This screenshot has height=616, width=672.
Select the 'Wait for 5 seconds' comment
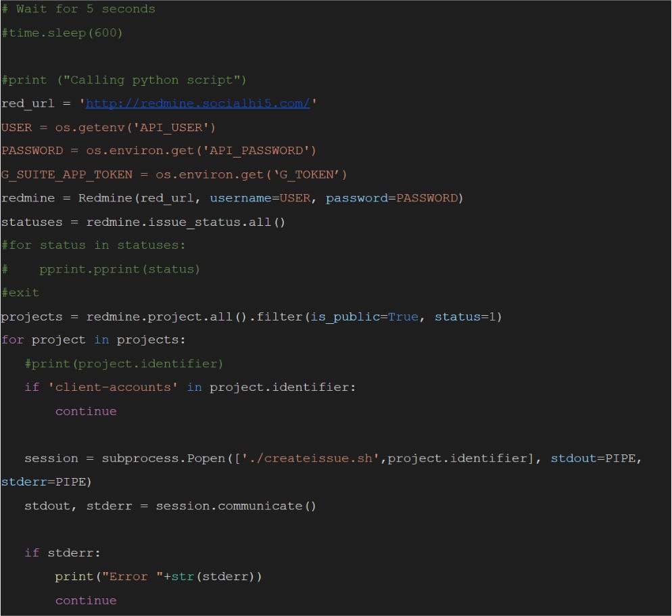click(x=78, y=9)
